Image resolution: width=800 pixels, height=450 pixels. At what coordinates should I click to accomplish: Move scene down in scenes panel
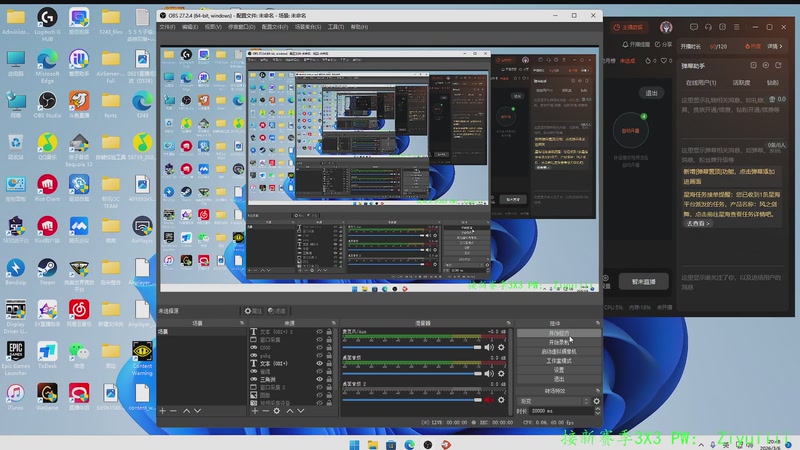(x=197, y=411)
